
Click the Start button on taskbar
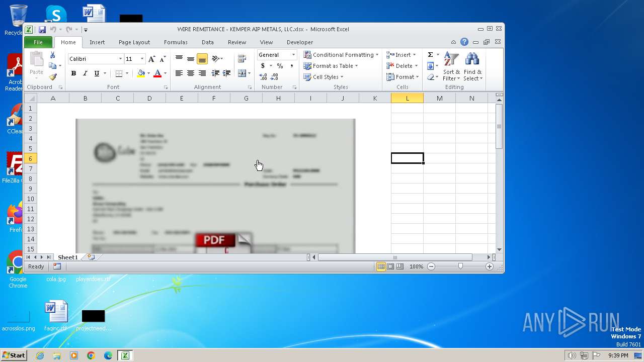[x=14, y=355]
